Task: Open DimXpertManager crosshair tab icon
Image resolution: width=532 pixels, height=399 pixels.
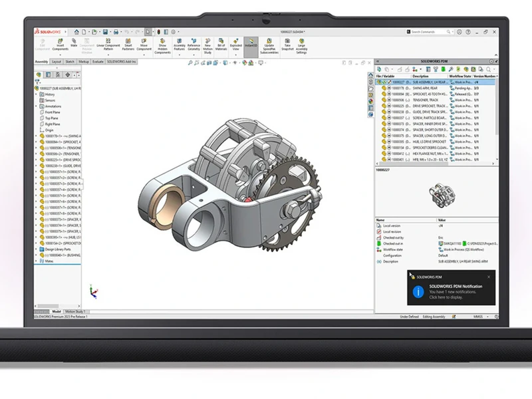Action: coord(68,74)
